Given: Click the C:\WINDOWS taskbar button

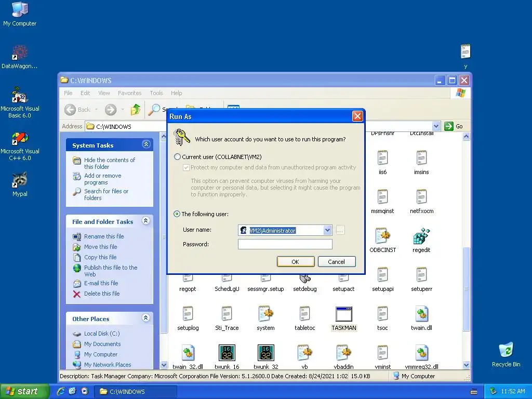Looking at the screenshot, I should coord(135,392).
